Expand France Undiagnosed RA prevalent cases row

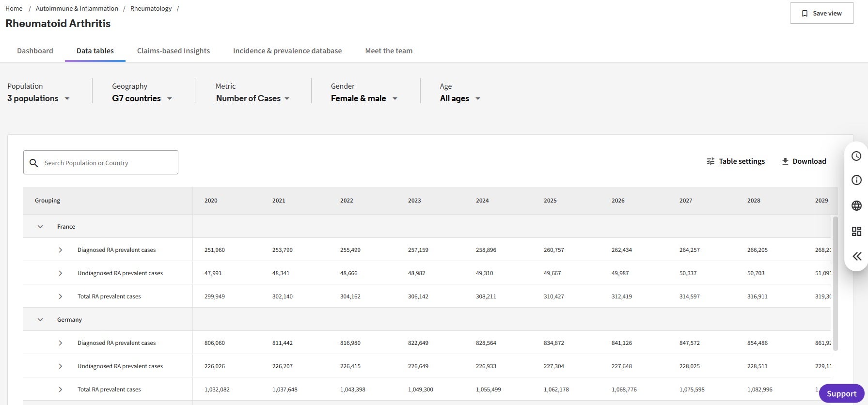61,273
